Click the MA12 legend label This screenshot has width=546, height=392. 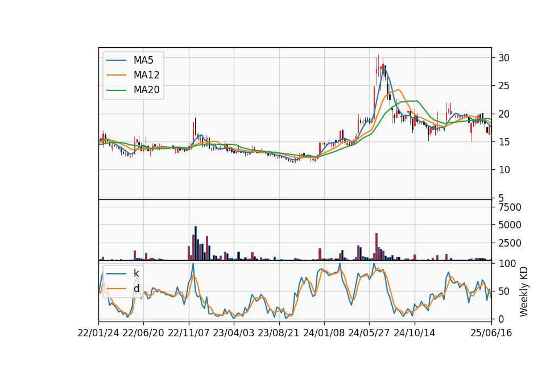tap(146, 75)
